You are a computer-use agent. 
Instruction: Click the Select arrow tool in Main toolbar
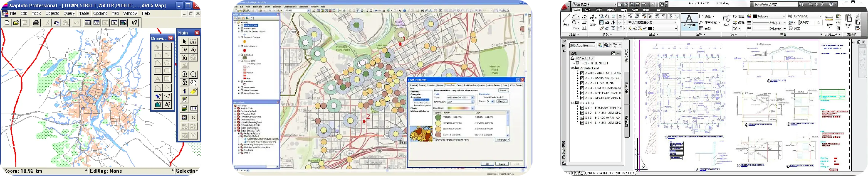coord(184,41)
